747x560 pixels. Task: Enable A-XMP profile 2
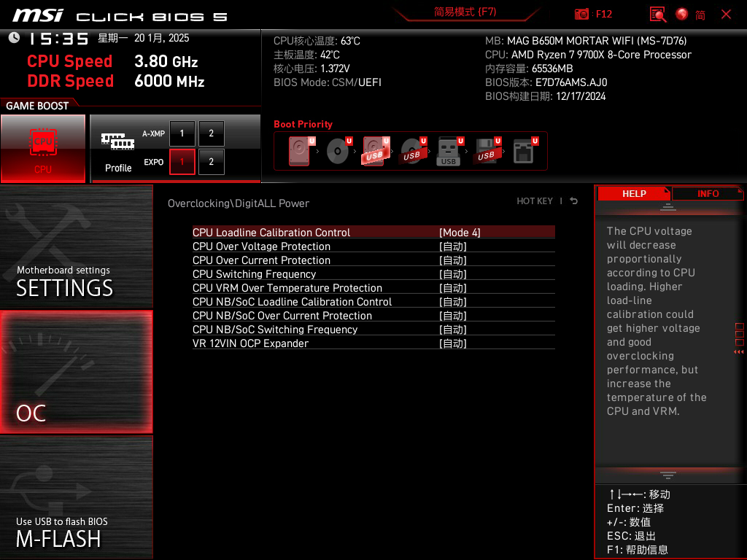[x=212, y=133]
